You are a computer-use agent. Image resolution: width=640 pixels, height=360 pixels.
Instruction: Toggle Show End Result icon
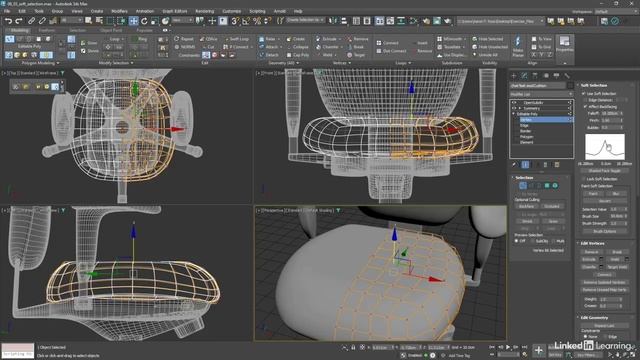tap(525, 164)
